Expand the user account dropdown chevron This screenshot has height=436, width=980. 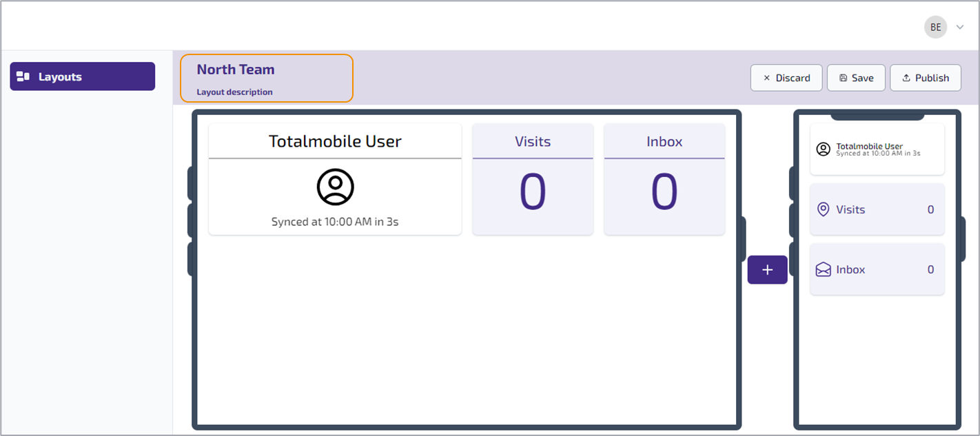tap(960, 28)
